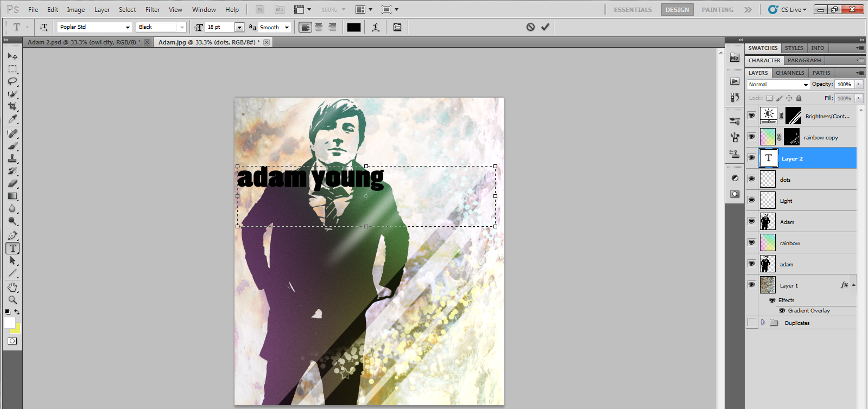
Task: Open the text color swatch
Action: pyautogui.click(x=354, y=27)
